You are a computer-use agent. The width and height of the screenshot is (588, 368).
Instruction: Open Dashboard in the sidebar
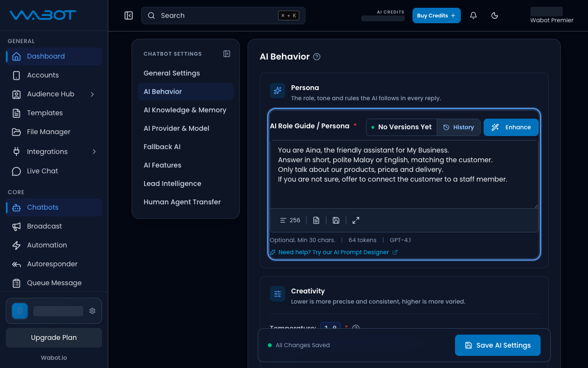click(54, 56)
